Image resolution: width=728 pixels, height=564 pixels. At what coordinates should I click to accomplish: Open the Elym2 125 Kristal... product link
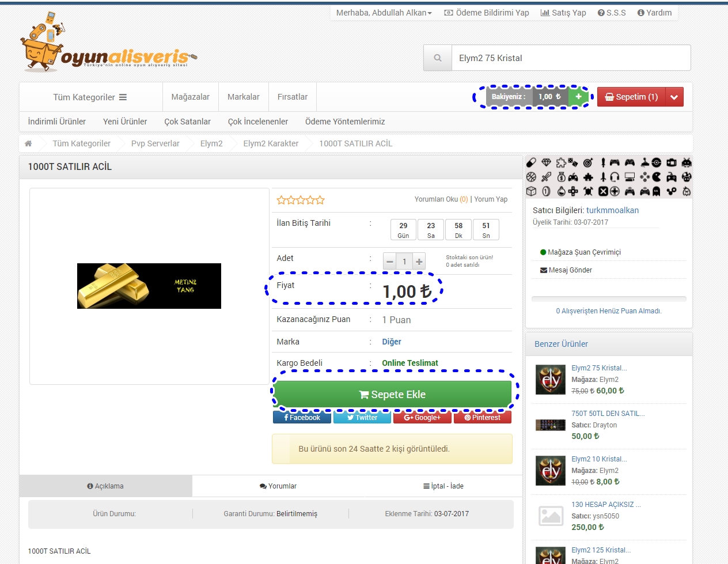coord(601,550)
